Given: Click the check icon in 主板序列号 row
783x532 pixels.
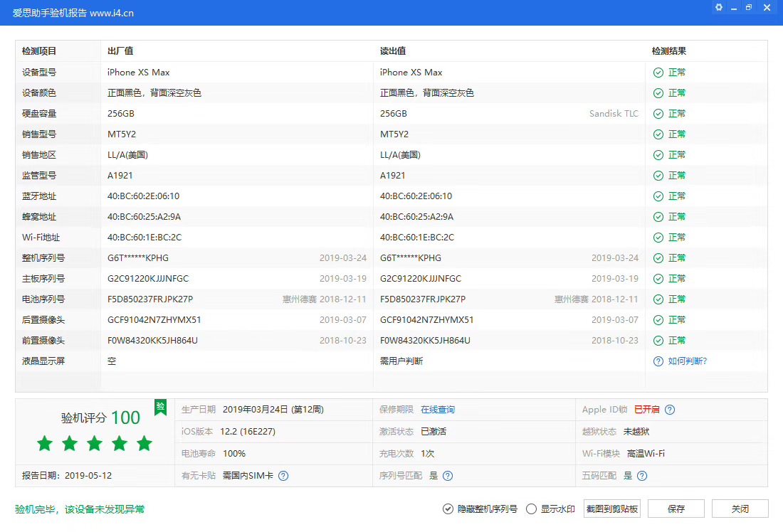Looking at the screenshot, I should click(658, 279).
